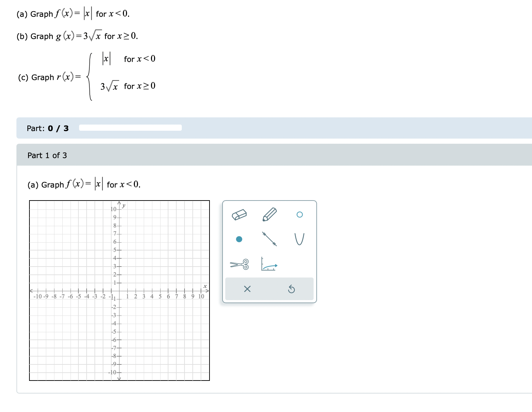
Task: Choose the closed point tool
Action: (239, 239)
